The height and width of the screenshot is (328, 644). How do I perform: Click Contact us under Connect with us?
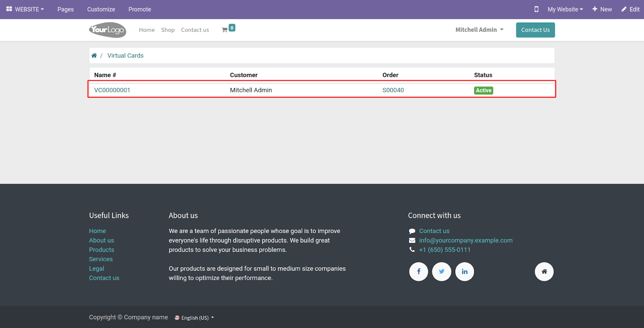tap(434, 231)
